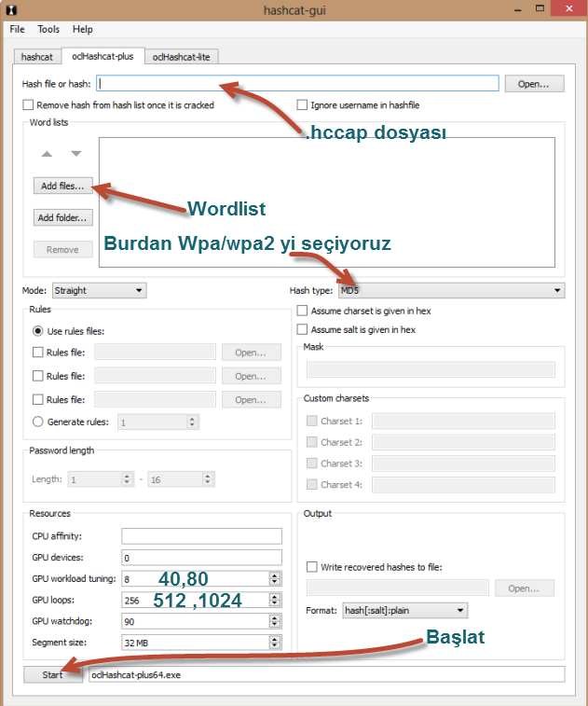Click the Start button

coord(53,674)
